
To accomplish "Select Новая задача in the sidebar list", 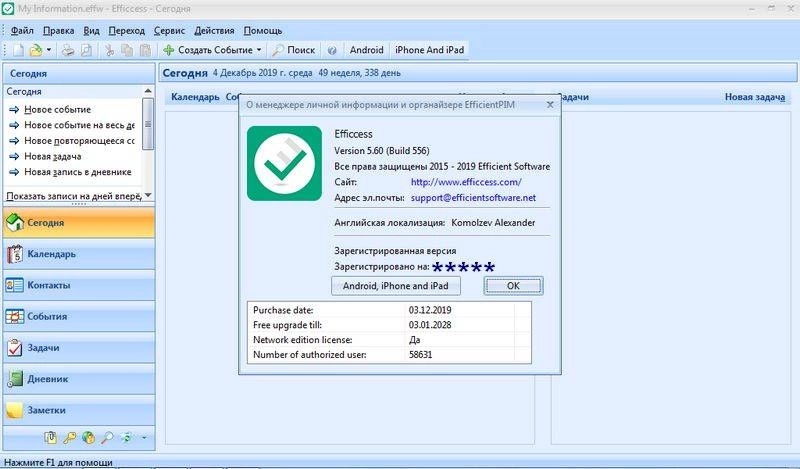I will (53, 156).
